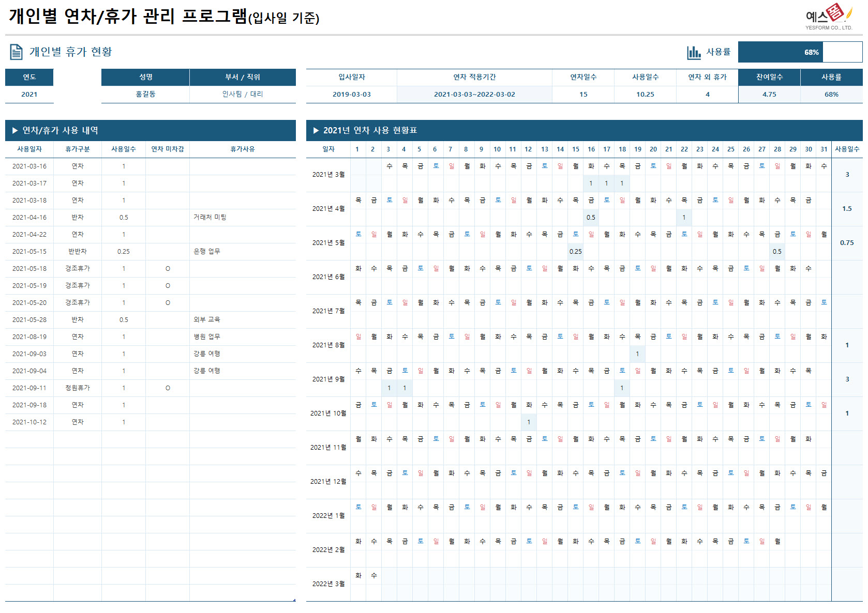The image size is (868, 613).
Task: Select the period 2021-03-03~2022-03-02
Action: point(474,95)
